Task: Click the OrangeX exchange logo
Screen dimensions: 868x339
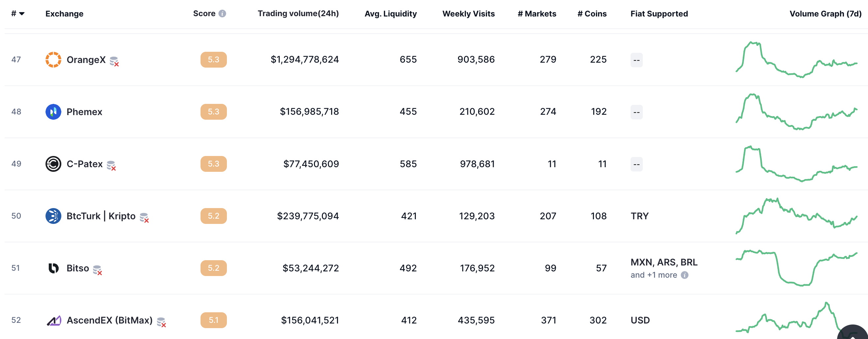Action: 53,60
